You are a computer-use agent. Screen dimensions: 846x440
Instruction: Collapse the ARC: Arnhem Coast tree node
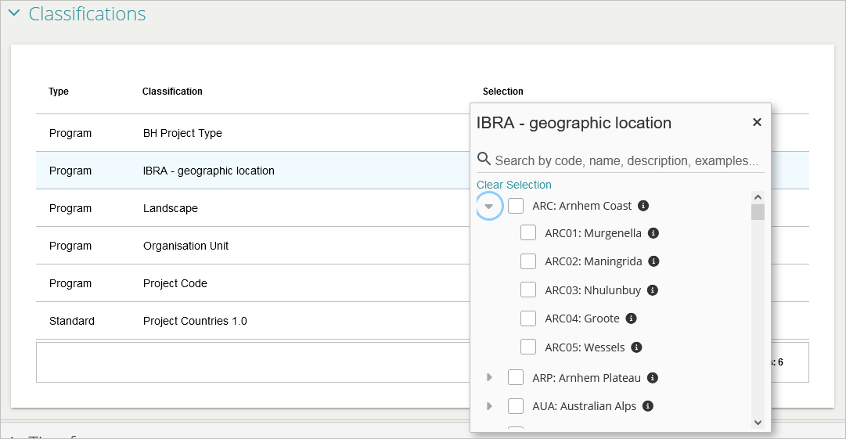coord(489,206)
